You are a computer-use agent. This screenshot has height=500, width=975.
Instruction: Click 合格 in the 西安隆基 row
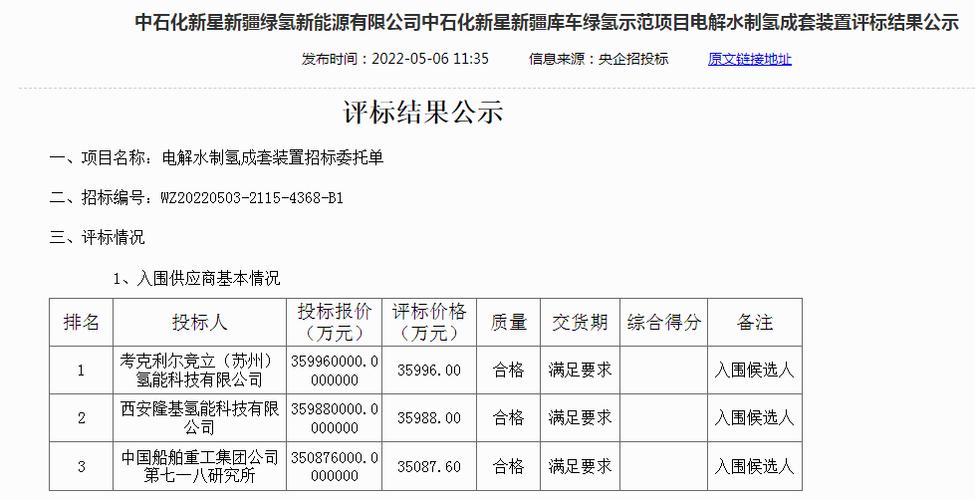pos(509,418)
